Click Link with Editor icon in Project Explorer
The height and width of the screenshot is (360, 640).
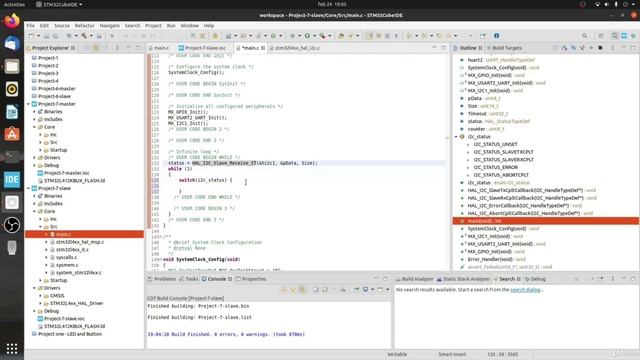[96, 48]
